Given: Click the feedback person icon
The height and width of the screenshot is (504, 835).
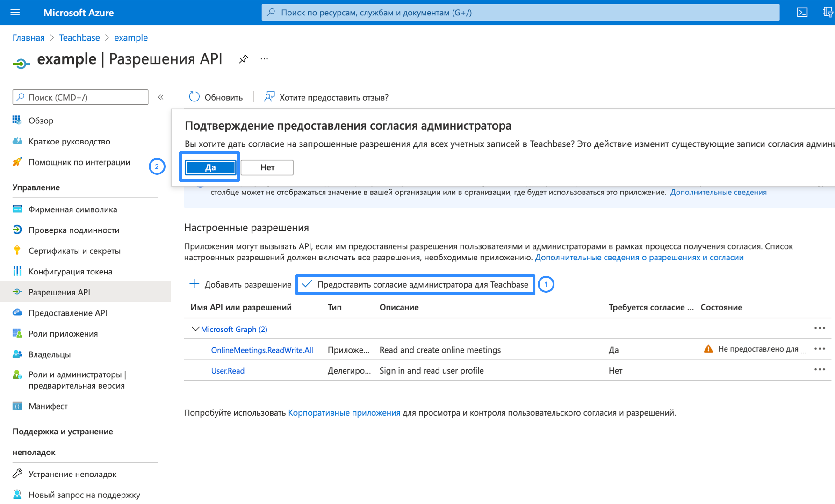Looking at the screenshot, I should pos(269,97).
